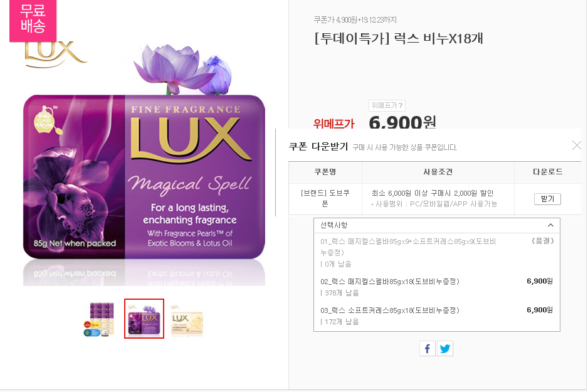This screenshot has height=392, width=588.
Task: Click the gold LUX logo at top
Action: [x=56, y=55]
